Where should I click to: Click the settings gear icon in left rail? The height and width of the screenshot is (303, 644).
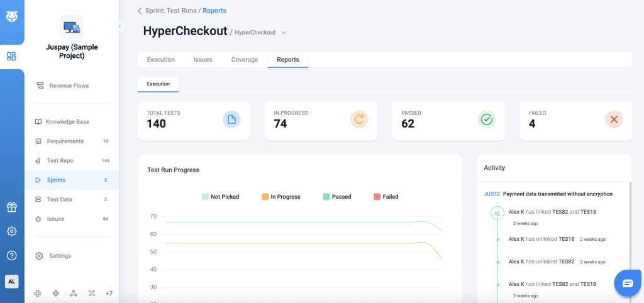click(11, 231)
